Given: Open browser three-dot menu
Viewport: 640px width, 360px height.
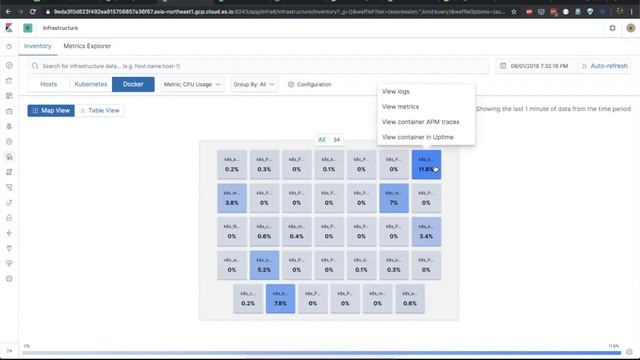Looking at the screenshot, I should point(631,12).
